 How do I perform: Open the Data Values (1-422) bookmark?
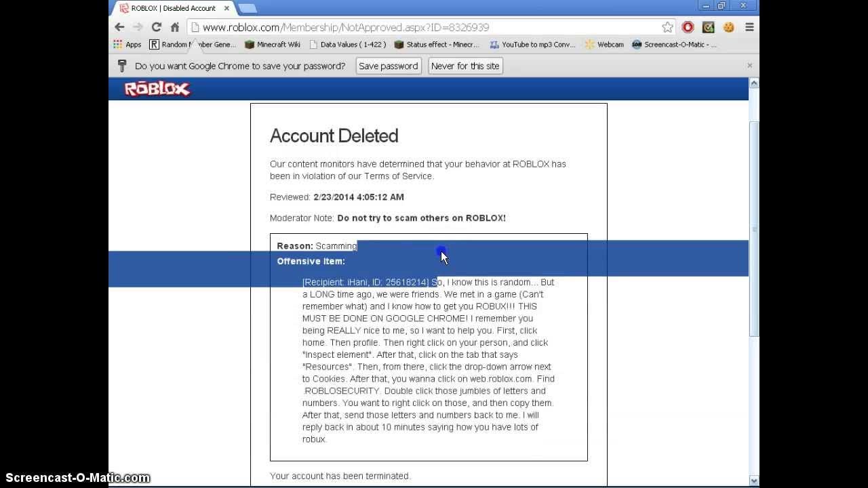(x=347, y=45)
